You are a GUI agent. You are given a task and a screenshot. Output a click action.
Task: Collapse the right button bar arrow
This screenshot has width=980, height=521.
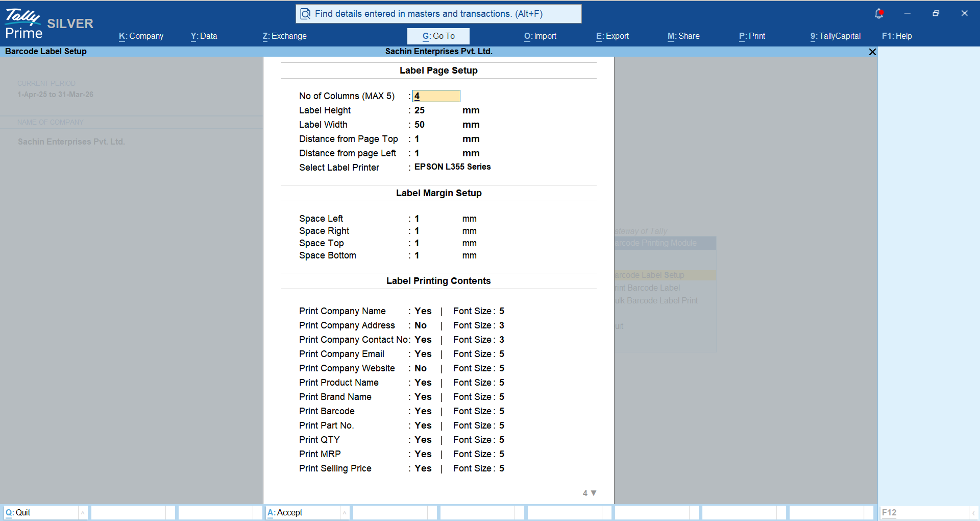tap(973, 512)
